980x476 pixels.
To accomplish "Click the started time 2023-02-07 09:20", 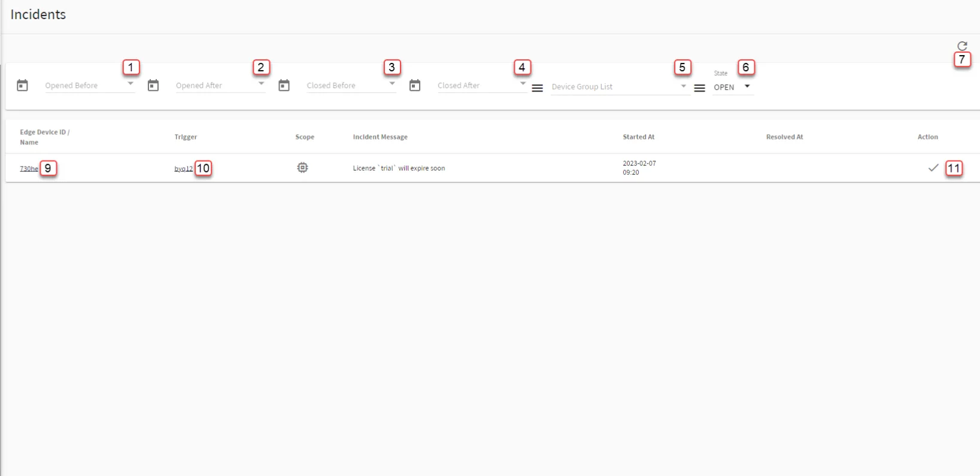I will click(639, 168).
